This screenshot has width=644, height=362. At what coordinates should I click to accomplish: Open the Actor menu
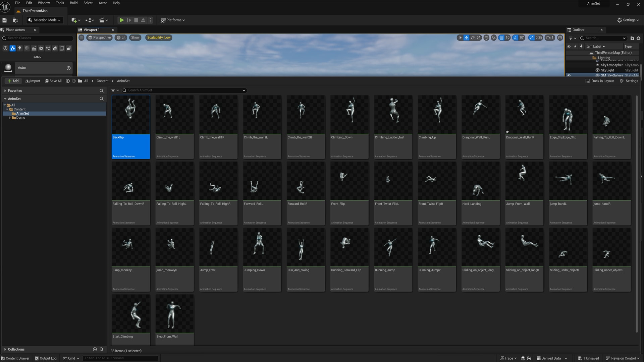[x=103, y=3]
